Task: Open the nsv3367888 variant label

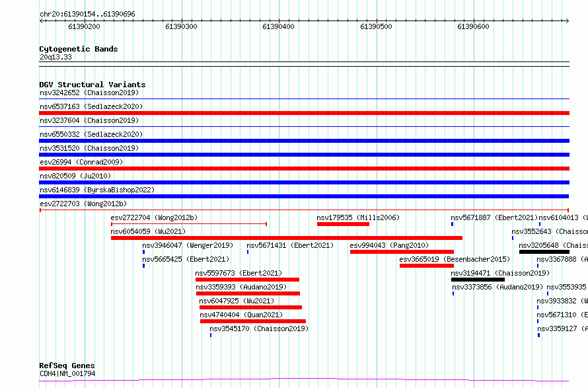Action: tap(562, 259)
